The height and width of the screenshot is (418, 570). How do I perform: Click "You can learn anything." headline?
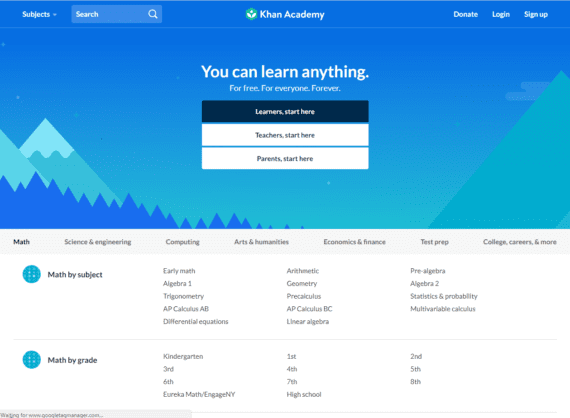[x=285, y=72]
